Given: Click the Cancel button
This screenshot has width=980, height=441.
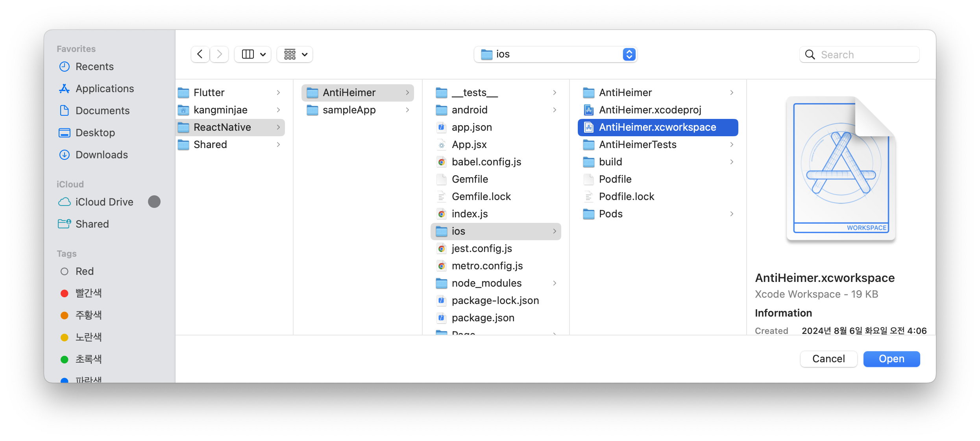Looking at the screenshot, I should 828,359.
